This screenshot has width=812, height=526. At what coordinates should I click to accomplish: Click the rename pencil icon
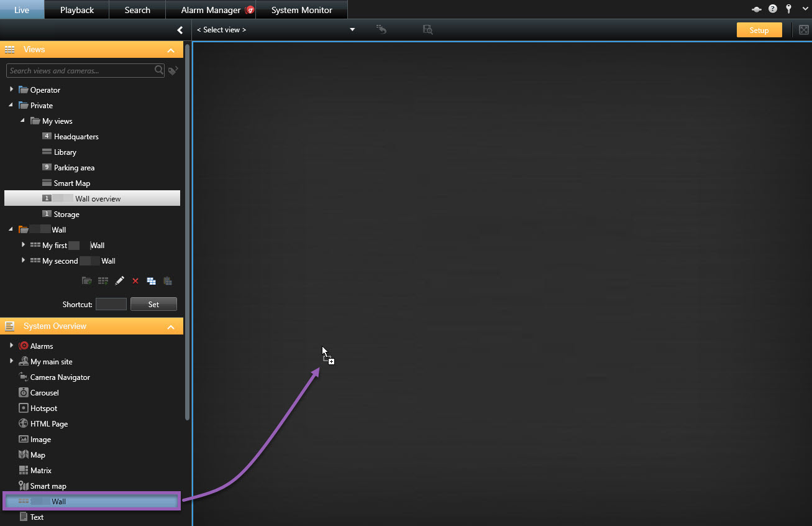tap(119, 281)
